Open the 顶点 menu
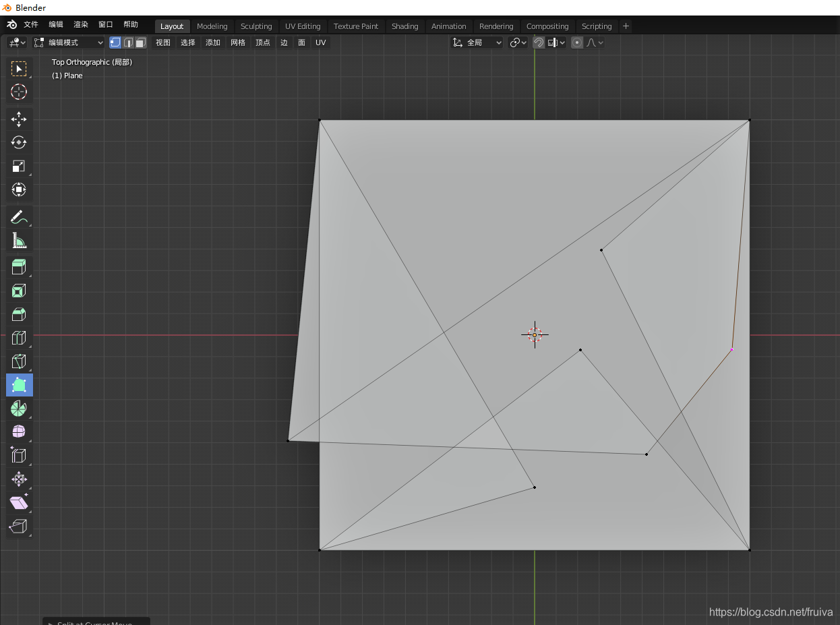 click(x=263, y=42)
